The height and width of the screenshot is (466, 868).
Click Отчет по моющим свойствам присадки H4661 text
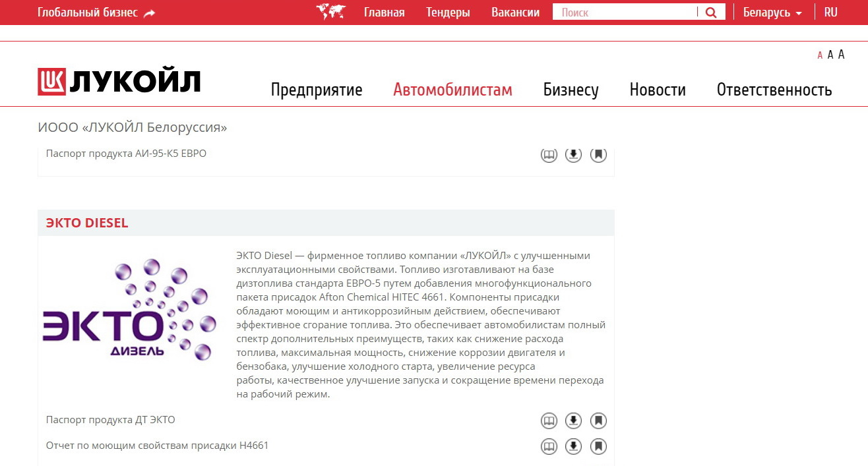point(158,446)
